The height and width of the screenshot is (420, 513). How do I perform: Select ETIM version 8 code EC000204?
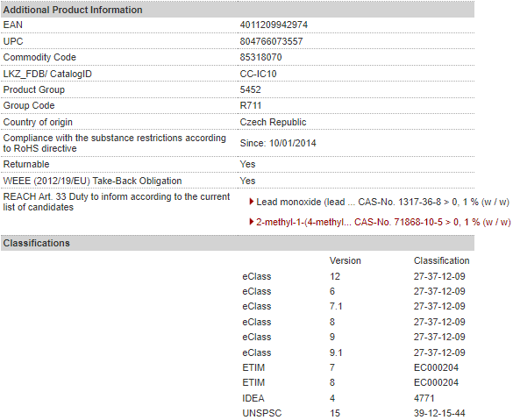point(436,382)
